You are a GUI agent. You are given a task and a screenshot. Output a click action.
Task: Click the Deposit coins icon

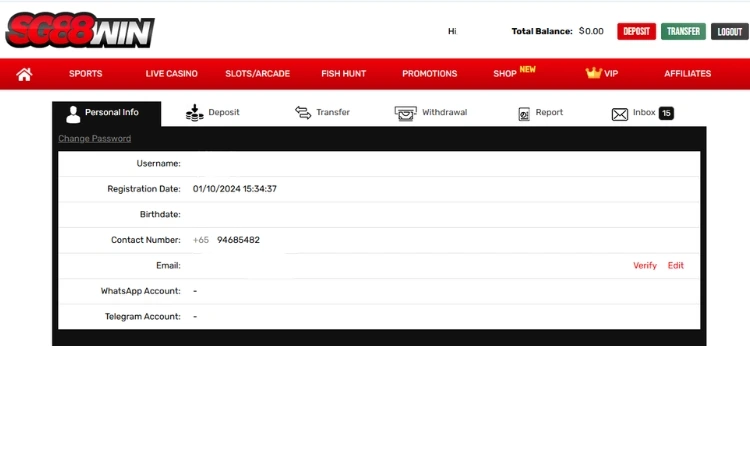pos(194,113)
